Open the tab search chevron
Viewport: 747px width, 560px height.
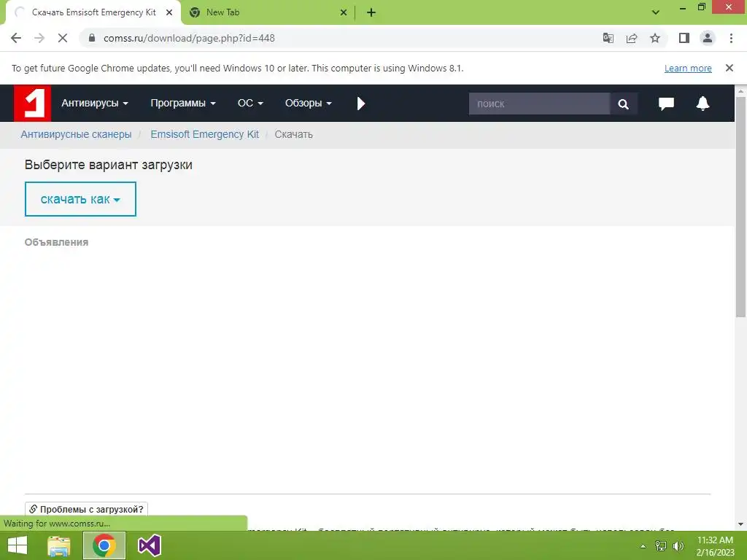tap(656, 12)
